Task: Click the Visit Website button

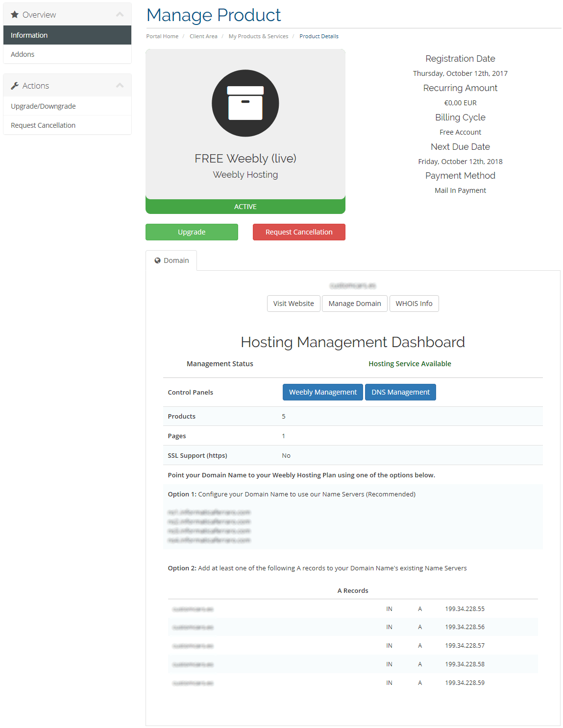Action: 294,304
